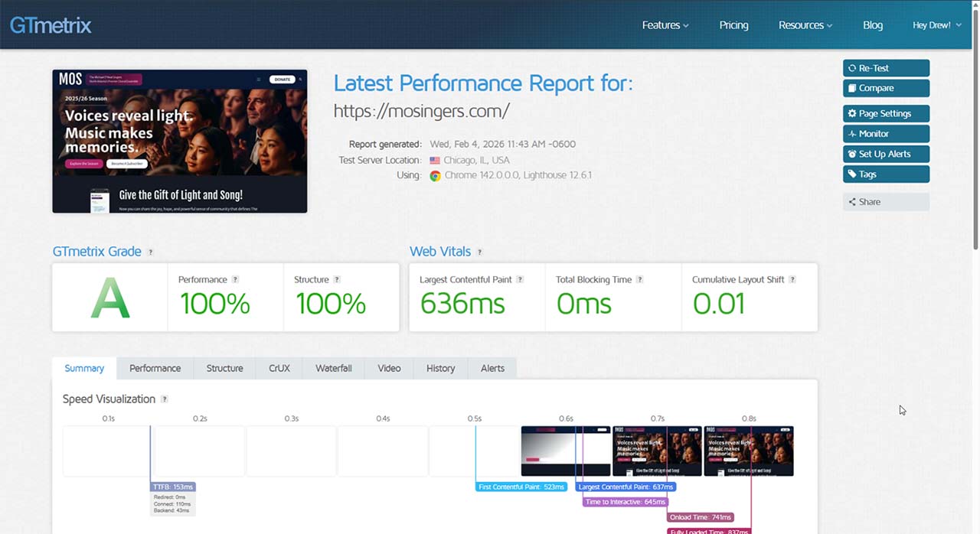The image size is (980, 534).
Task: Click help icon beside Cumulative Layout Shift
Action: (792, 280)
